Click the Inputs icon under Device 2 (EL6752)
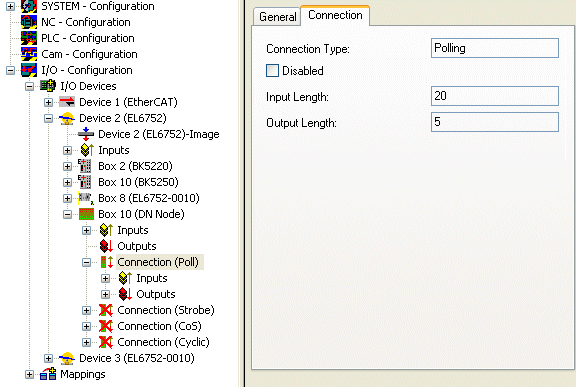The image size is (576, 387). point(87,150)
